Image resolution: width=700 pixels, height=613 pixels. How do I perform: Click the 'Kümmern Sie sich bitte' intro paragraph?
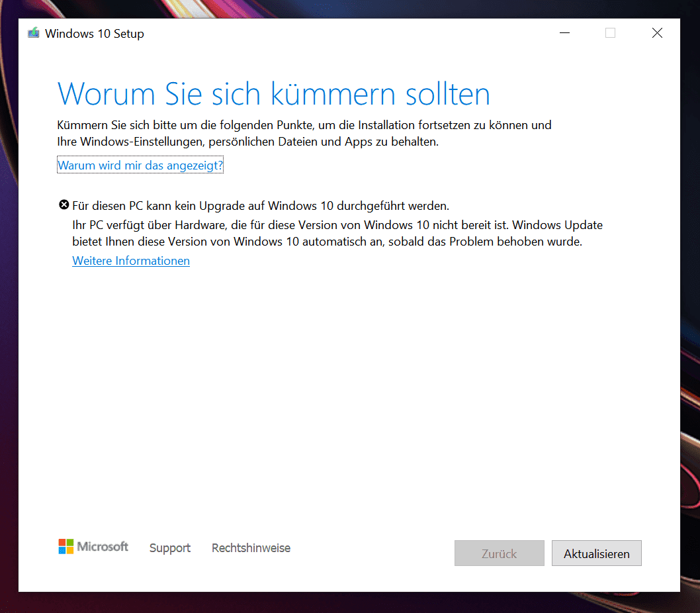pyautogui.click(x=304, y=133)
